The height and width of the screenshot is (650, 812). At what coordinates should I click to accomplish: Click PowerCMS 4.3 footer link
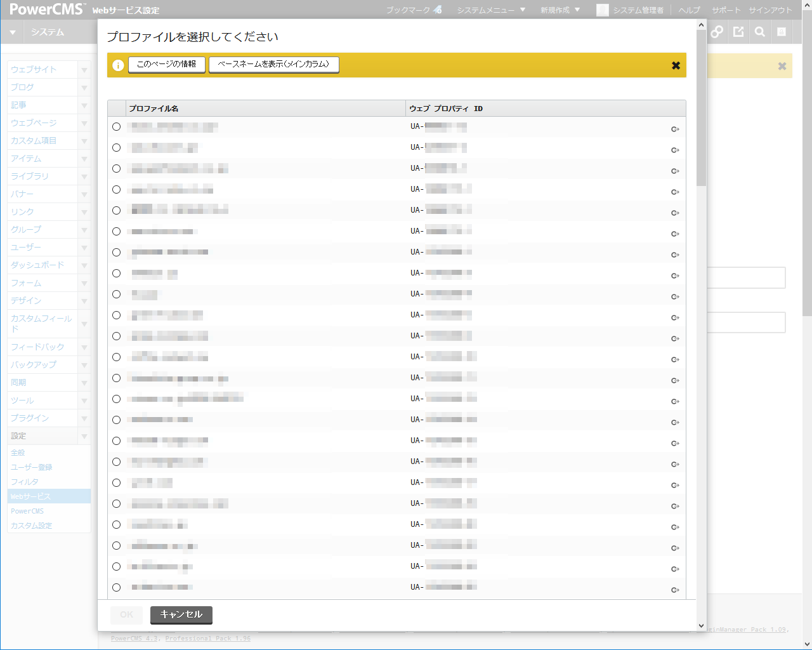(134, 639)
